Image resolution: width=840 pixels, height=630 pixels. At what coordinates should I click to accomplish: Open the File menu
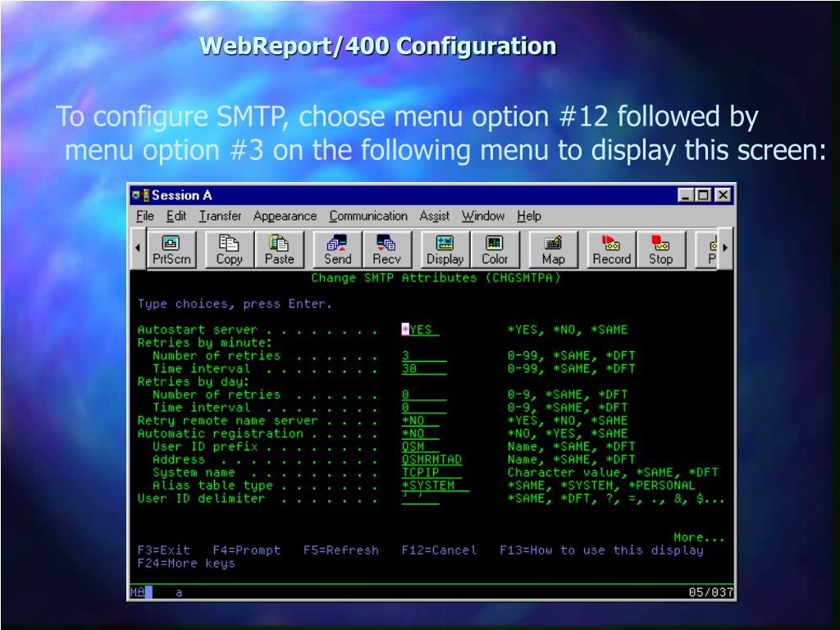144,216
